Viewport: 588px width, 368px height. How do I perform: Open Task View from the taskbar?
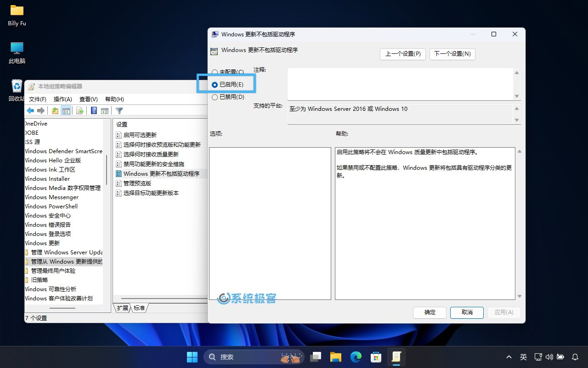316,357
